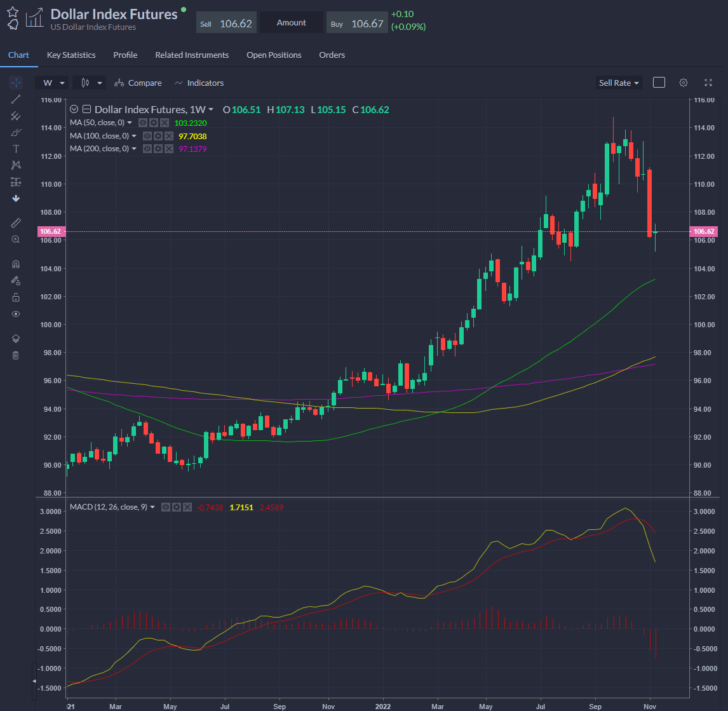Open the Orders tab
728x711 pixels.
click(x=332, y=55)
